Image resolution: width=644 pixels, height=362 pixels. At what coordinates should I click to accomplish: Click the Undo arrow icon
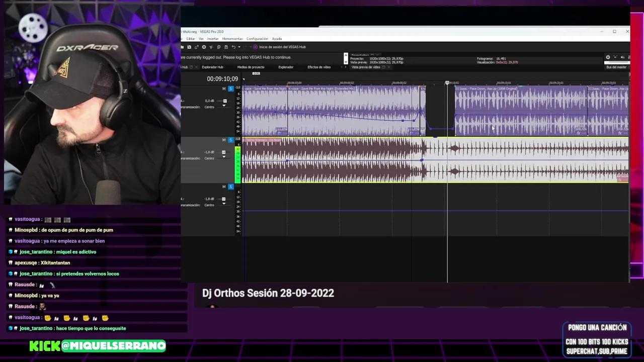pyautogui.click(x=233, y=47)
